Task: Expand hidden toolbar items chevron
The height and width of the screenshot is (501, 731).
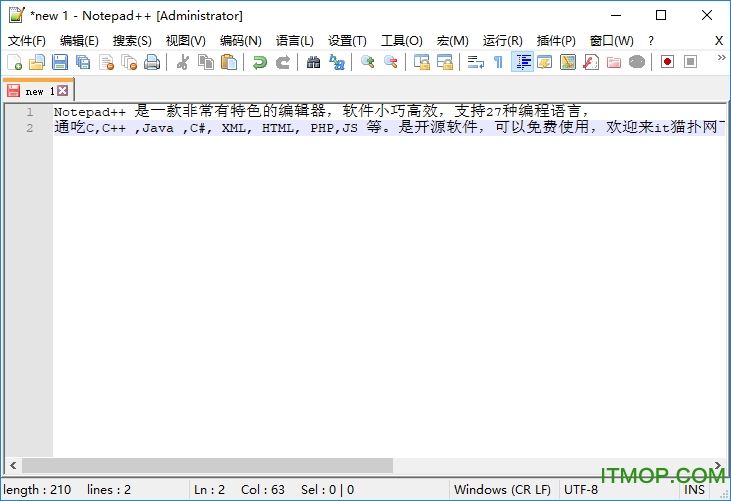Action: click(721, 58)
